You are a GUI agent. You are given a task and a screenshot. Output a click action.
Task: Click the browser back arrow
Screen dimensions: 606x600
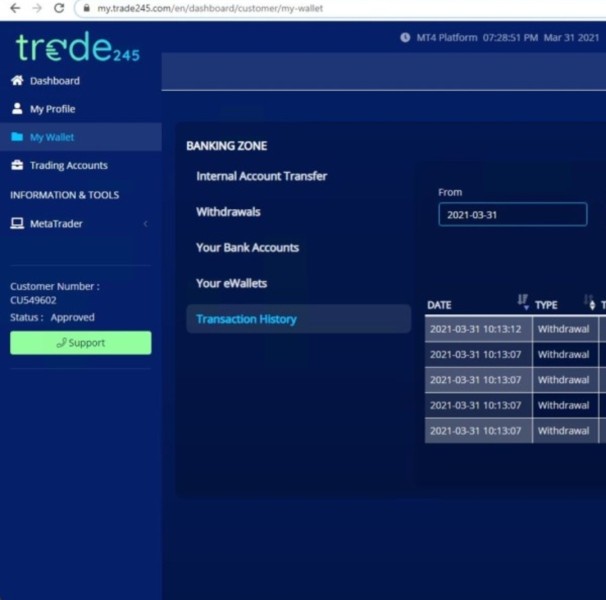pos(15,8)
